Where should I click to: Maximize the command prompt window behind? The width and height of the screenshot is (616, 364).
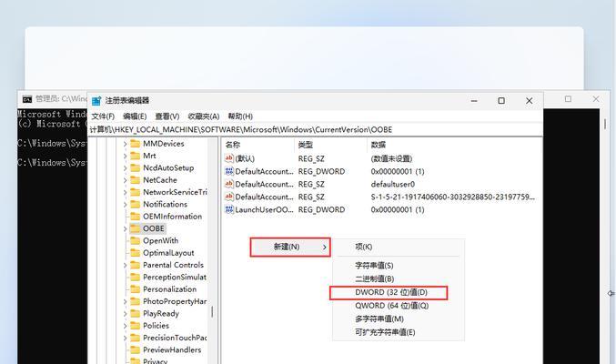pyautogui.click(x=568, y=99)
